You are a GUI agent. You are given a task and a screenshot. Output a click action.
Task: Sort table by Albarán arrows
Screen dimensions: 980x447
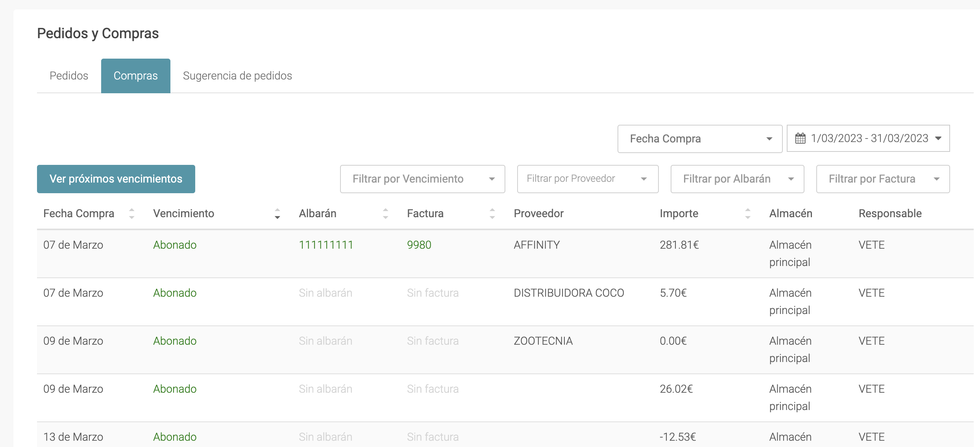[x=385, y=214]
